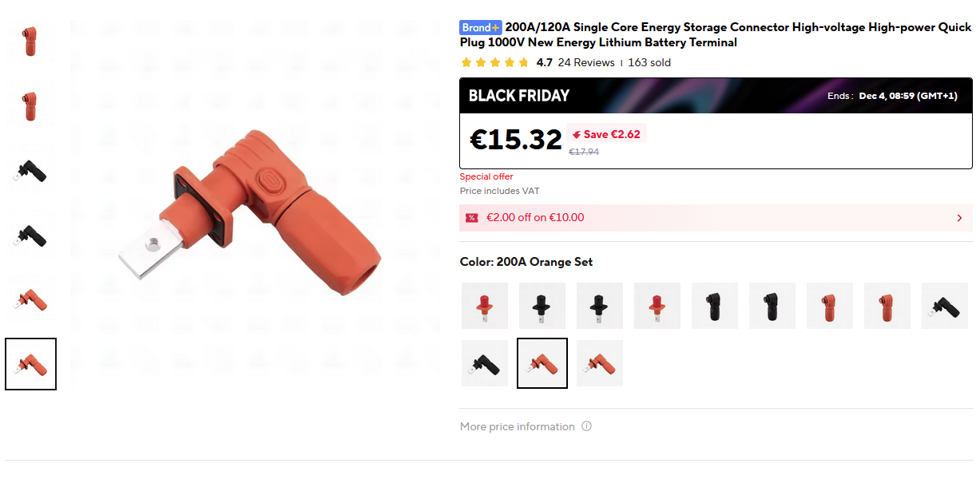Click the yellow star rating icons

pos(494,62)
